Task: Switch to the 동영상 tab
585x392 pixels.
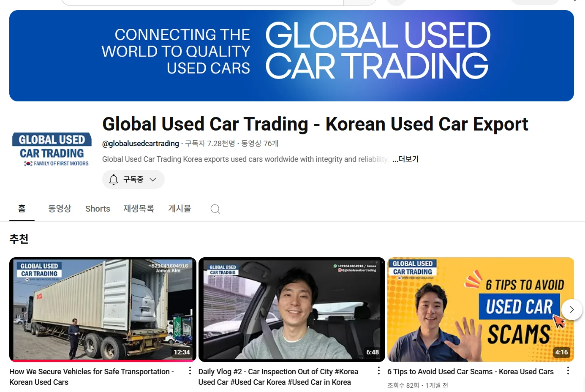Action: 60,209
